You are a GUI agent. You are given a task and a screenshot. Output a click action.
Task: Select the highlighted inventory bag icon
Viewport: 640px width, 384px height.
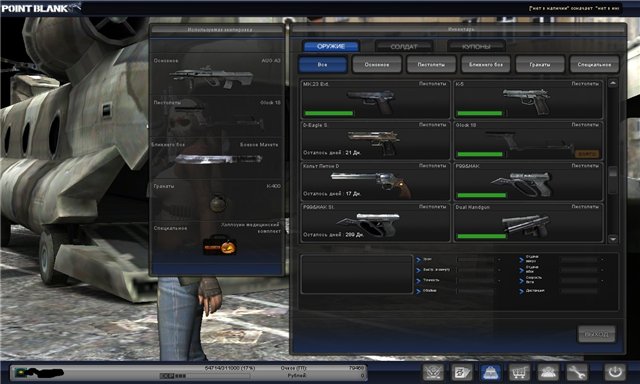[491, 372]
